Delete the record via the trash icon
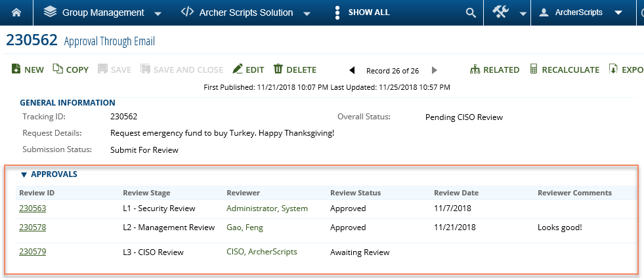The image size is (644, 278). (x=278, y=69)
